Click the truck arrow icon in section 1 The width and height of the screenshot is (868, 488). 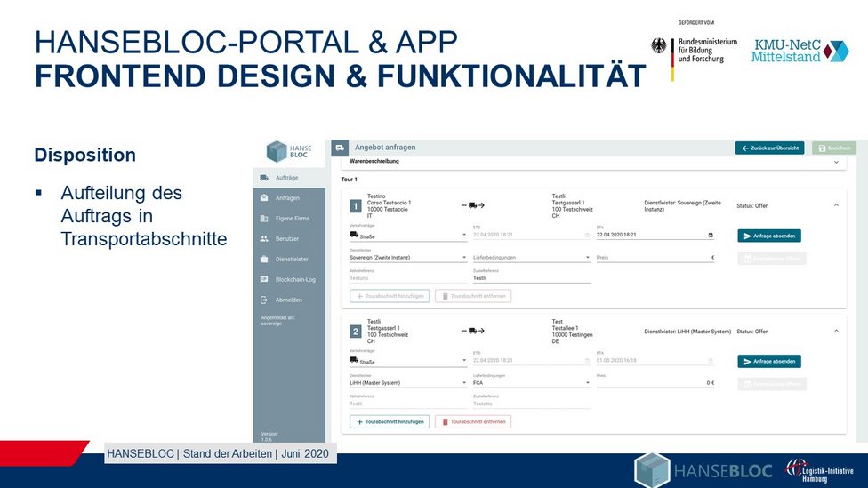pyautogui.click(x=473, y=205)
